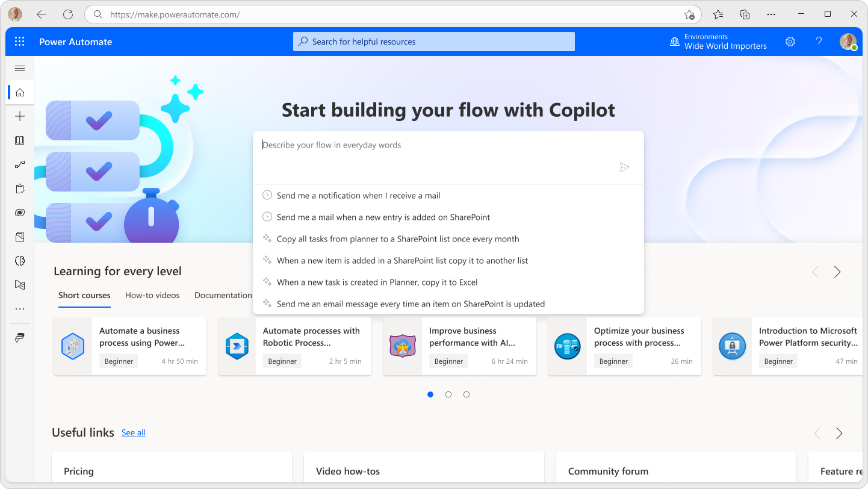Open the Community forum card
This screenshot has width=868, height=489.
pyautogui.click(x=676, y=468)
